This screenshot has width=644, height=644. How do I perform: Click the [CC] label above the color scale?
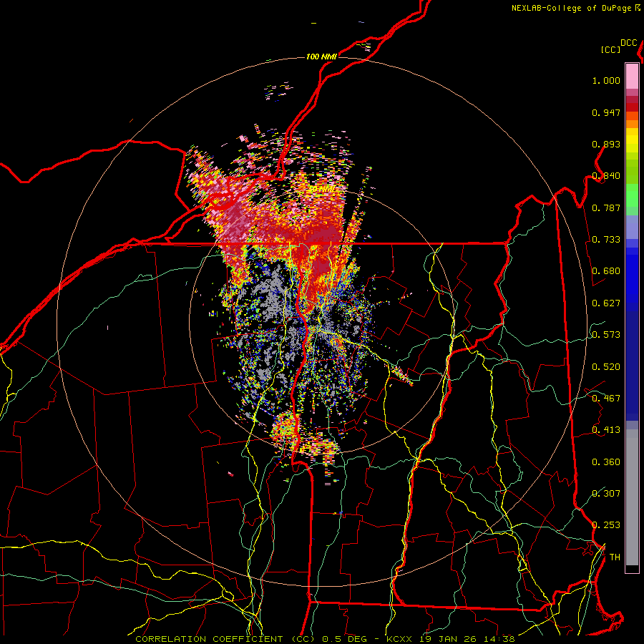[x=610, y=49]
